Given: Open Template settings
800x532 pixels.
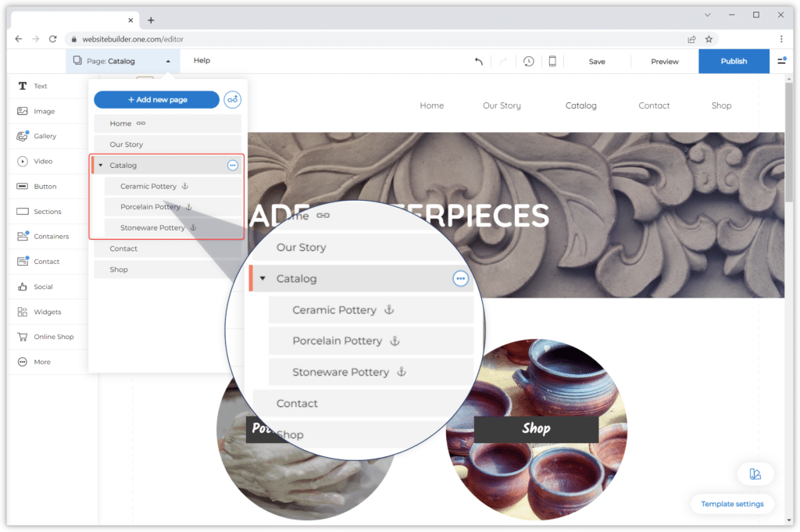Looking at the screenshot, I should click(x=732, y=504).
